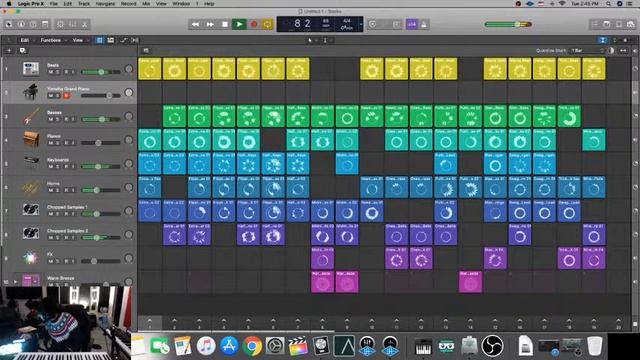Viewport: 640px width, 360px height.
Task: Toggle the yellow cycle button
Action: coord(268,24)
